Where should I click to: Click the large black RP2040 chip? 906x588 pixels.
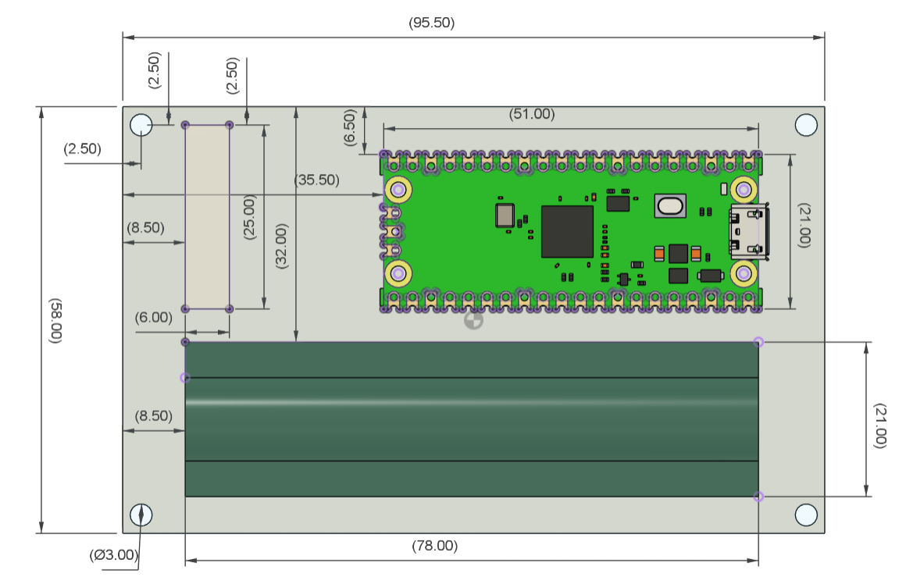coord(567,232)
